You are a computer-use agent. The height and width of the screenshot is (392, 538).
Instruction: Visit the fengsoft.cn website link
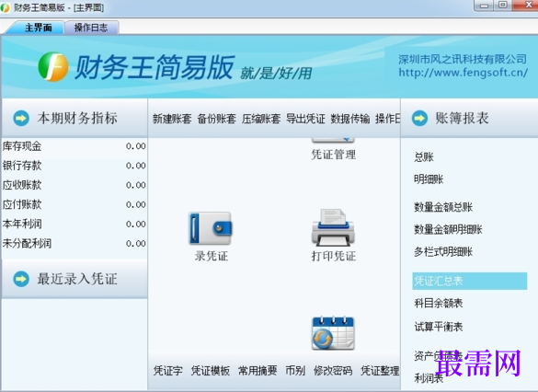pos(463,73)
